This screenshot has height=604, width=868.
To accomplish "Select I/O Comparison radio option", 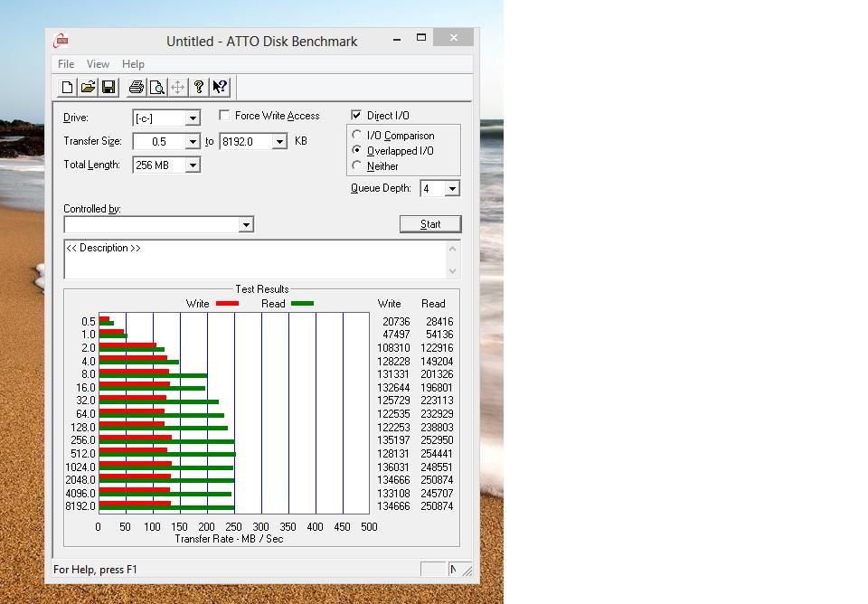I will [356, 135].
